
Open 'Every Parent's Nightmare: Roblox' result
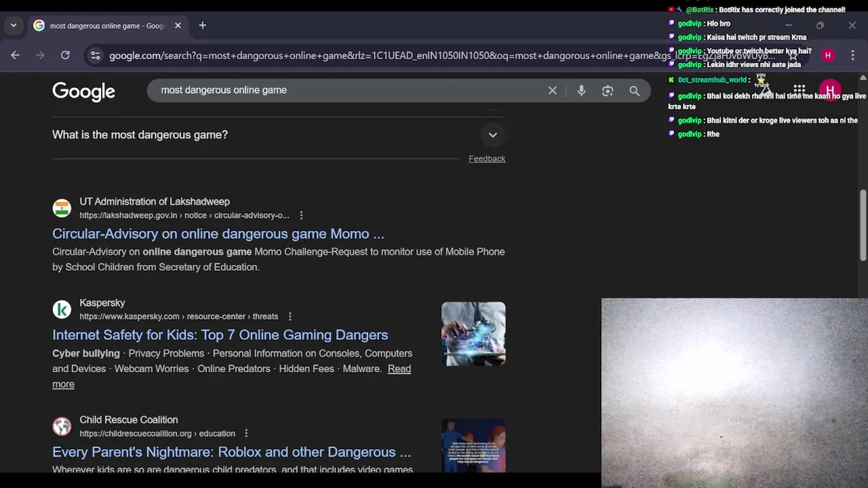tap(231, 452)
